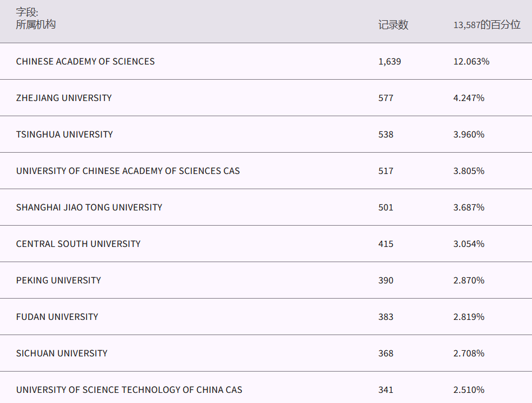
Task: Select SHANGHAI JIAO TONG UNIVERSITY
Action: pyautogui.click(x=89, y=207)
